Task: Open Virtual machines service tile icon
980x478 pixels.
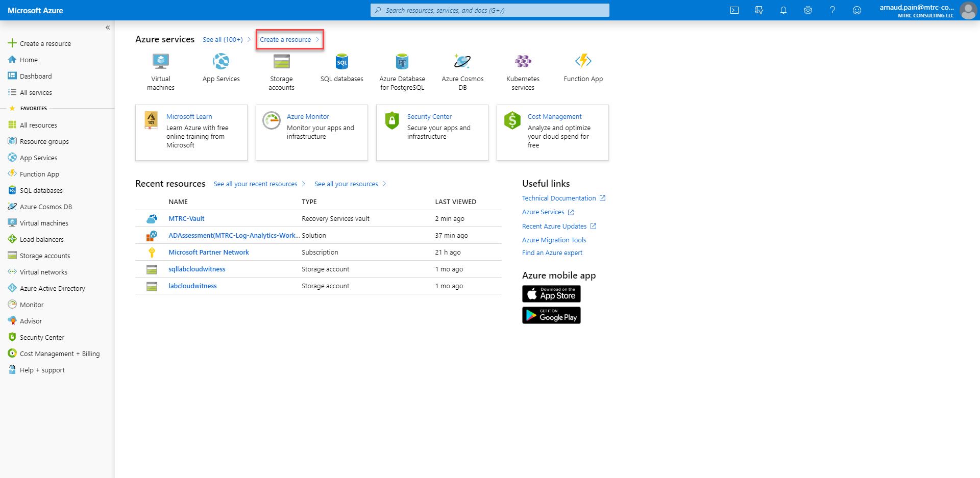Action: click(x=161, y=62)
